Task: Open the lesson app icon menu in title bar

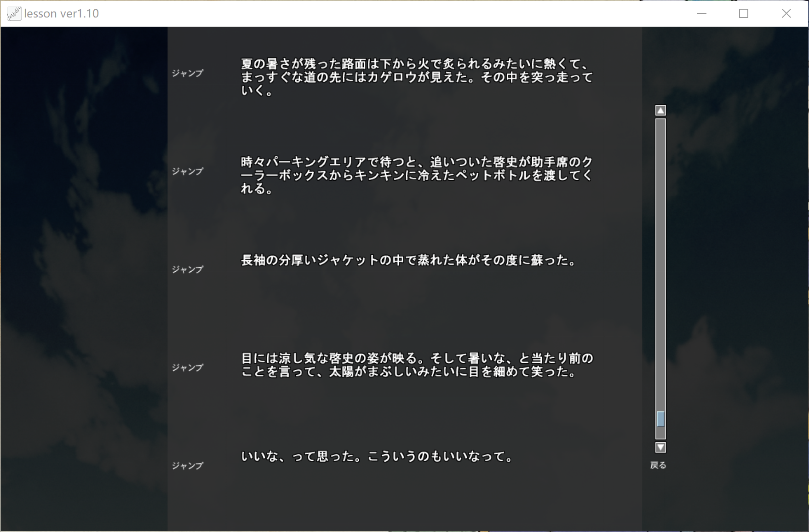Action: (x=14, y=13)
